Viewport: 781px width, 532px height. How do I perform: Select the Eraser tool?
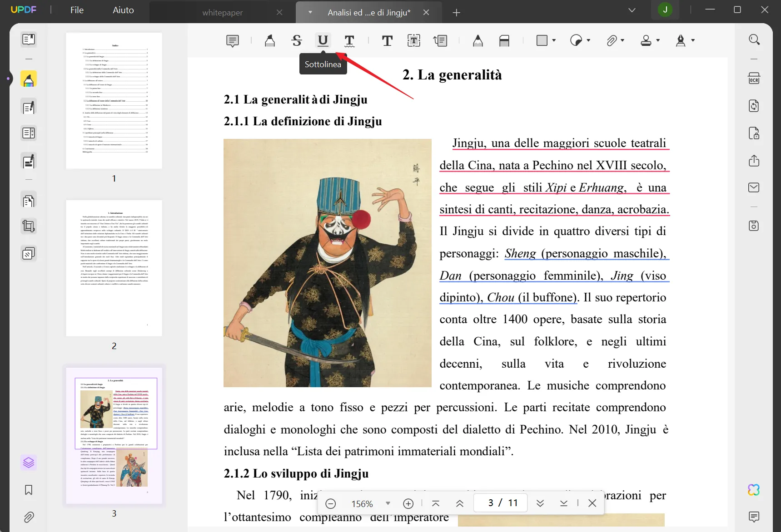[504, 41]
